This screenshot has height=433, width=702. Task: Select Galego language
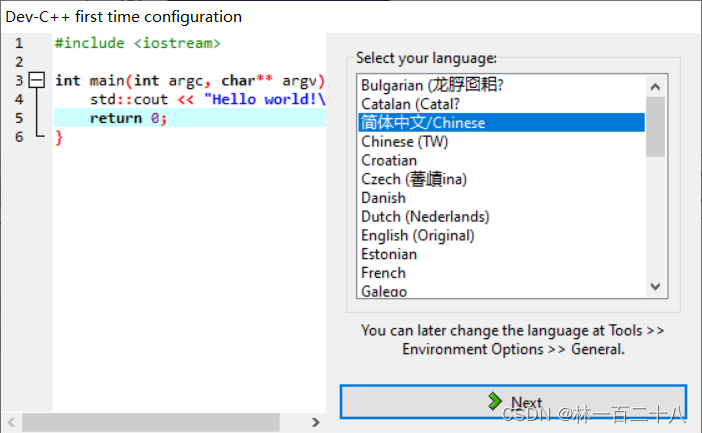point(501,291)
